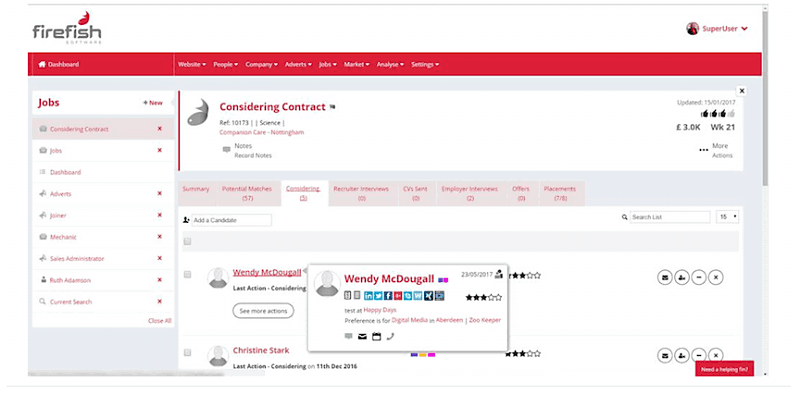Remove Ruth Adamson from sidebar with its X
Image resolution: width=800 pixels, height=394 pixels.
click(160, 280)
